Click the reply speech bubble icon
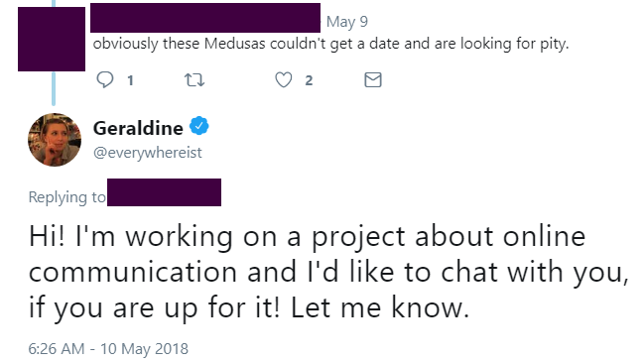The width and height of the screenshot is (644, 362). (x=105, y=79)
